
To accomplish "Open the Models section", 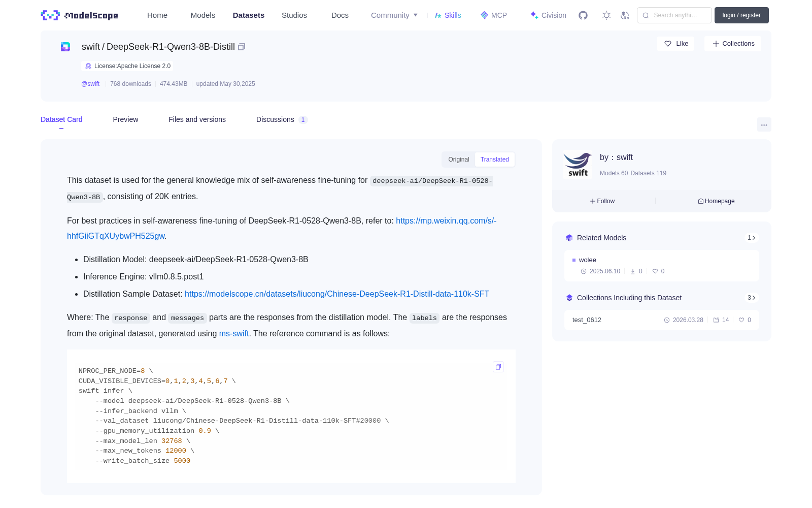I will [x=203, y=15].
